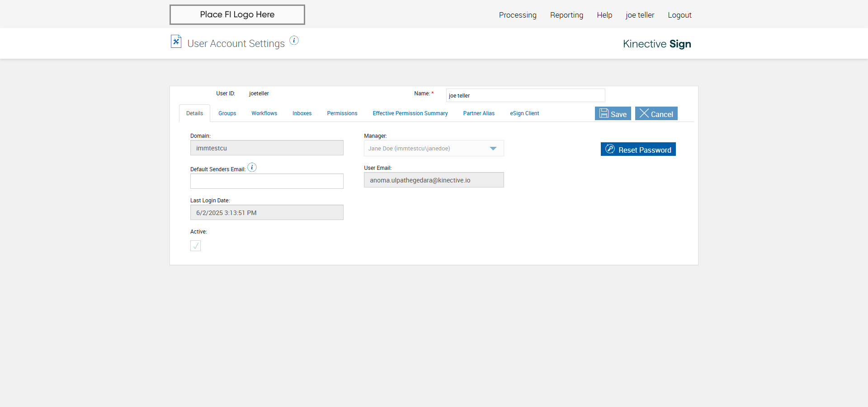Click the Kinective Sign brand text
The height and width of the screenshot is (407, 868).
[x=657, y=44]
